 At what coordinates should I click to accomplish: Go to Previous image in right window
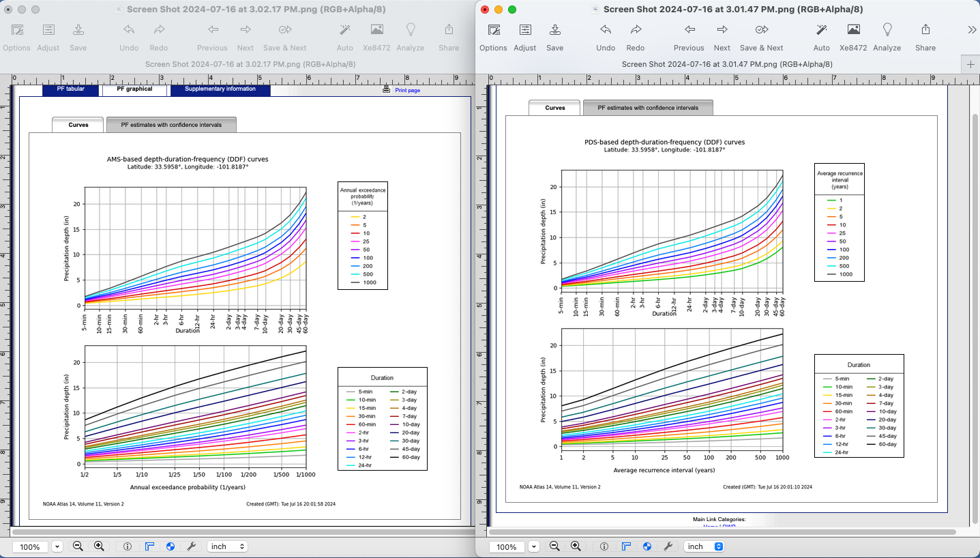(689, 37)
